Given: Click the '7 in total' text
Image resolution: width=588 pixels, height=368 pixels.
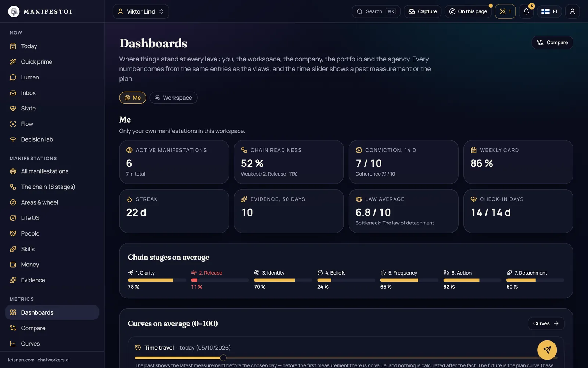Looking at the screenshot, I should coord(136,174).
